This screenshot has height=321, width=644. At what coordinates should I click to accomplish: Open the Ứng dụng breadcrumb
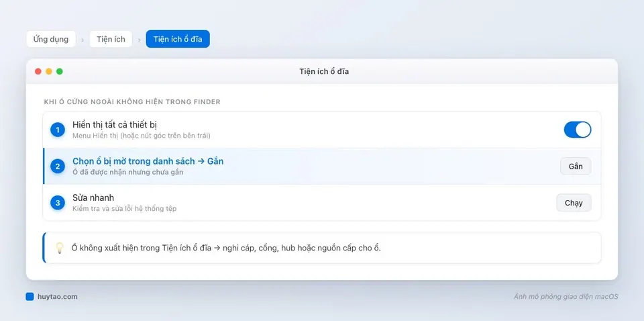(51, 39)
